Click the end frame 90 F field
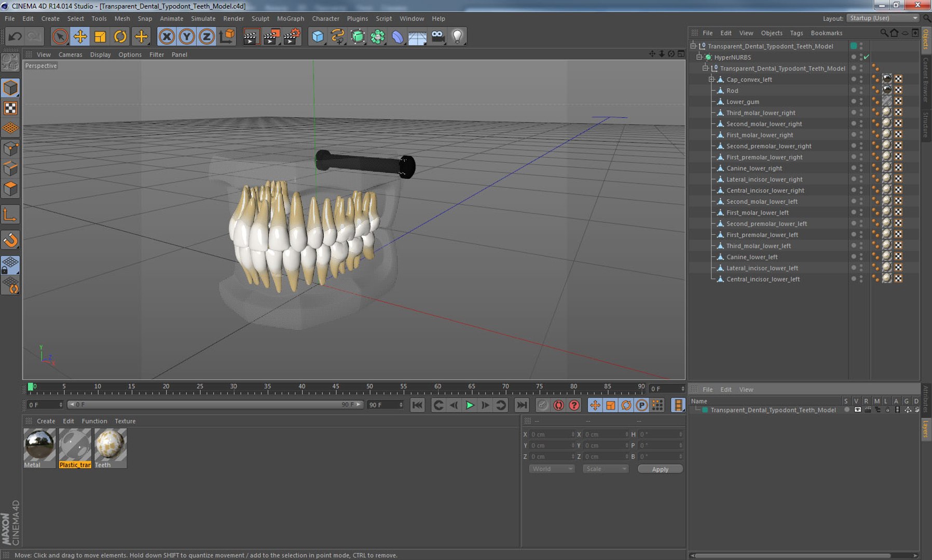 pyautogui.click(x=385, y=404)
